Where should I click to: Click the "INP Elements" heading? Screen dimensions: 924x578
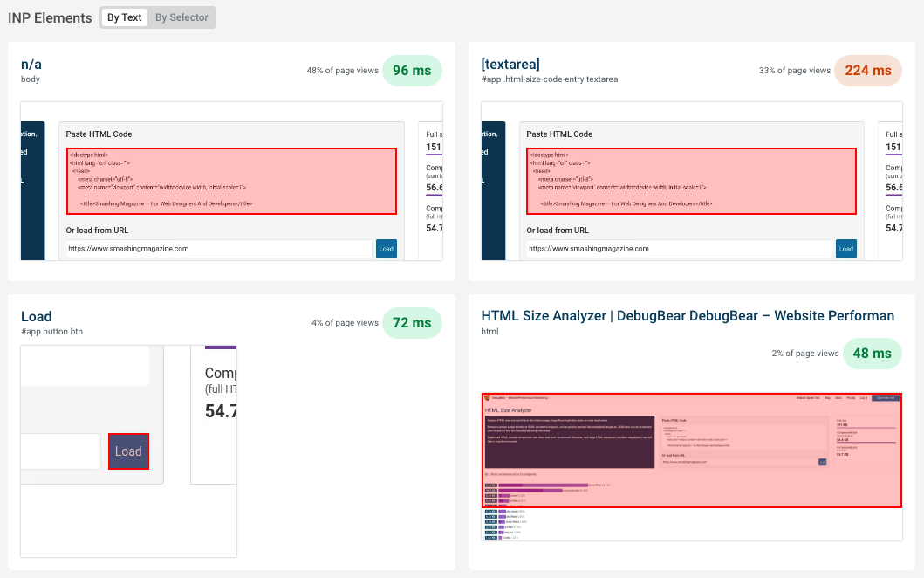(x=50, y=18)
